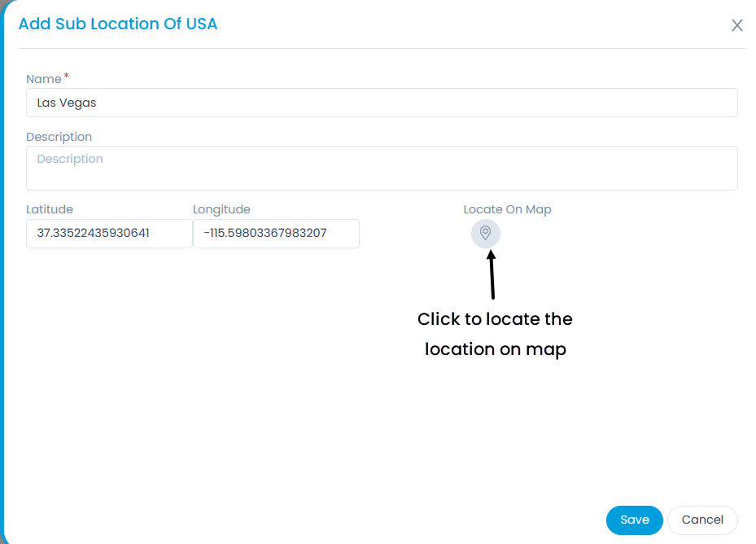Select the Latitude value field
The image size is (756, 544).
(x=109, y=234)
